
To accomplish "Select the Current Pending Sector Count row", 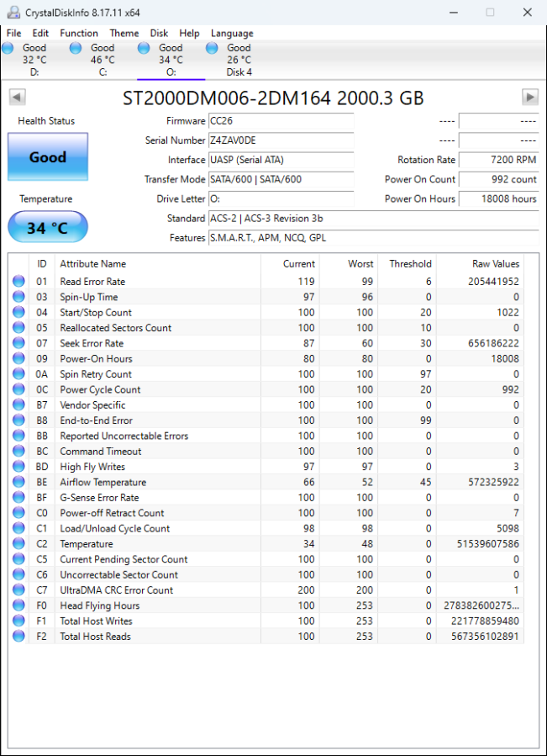I will point(266,559).
